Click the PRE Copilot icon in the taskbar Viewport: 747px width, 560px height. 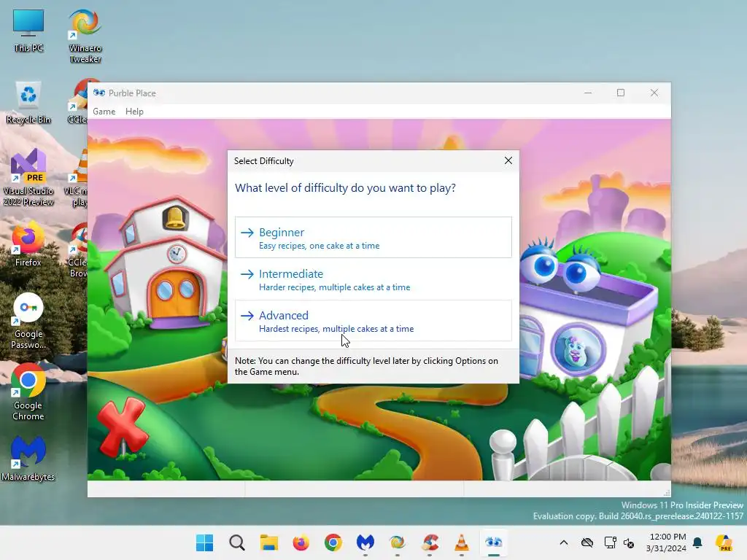pyautogui.click(x=724, y=542)
